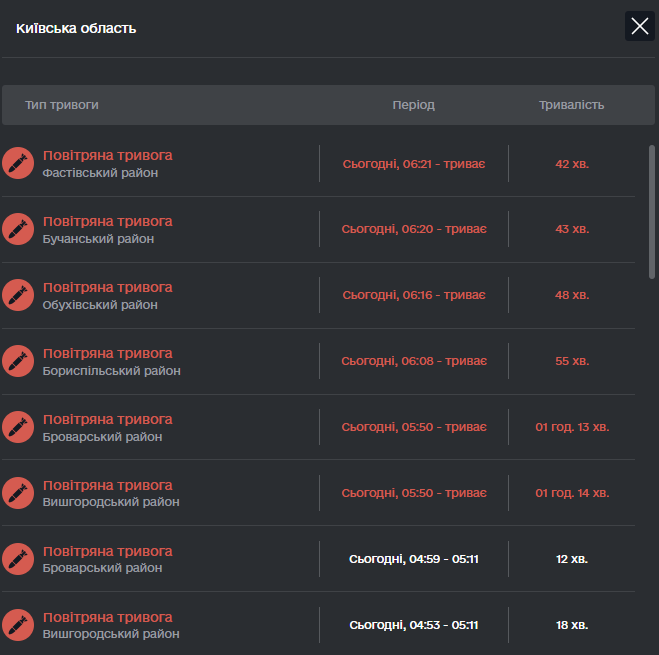659x655 pixels.
Task: Click 'Повітряна тривога' title for Обухівський район
Action: tap(108, 287)
